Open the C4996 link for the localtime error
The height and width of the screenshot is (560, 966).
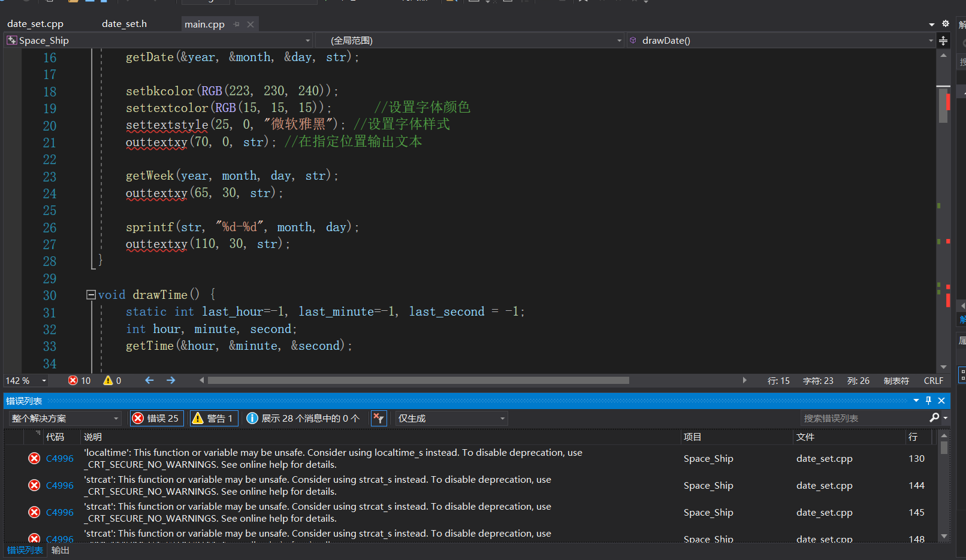click(60, 459)
